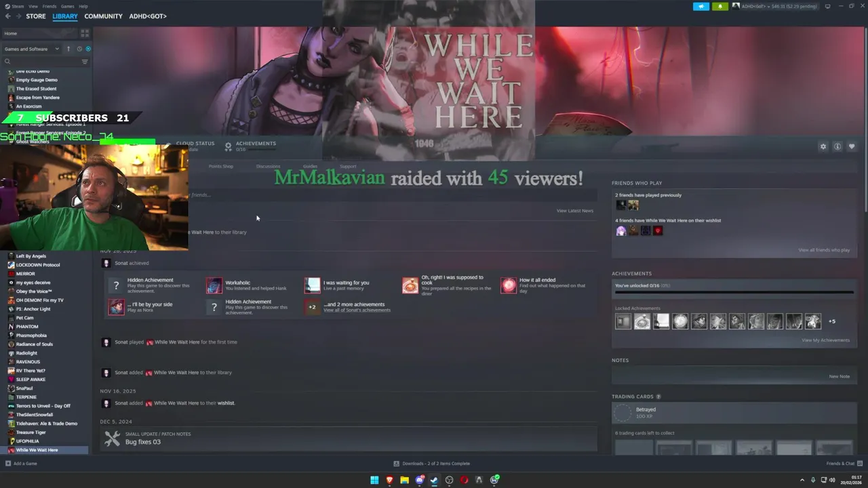868x488 pixels.
Task: Open the Discussions tab
Action: pos(268,166)
